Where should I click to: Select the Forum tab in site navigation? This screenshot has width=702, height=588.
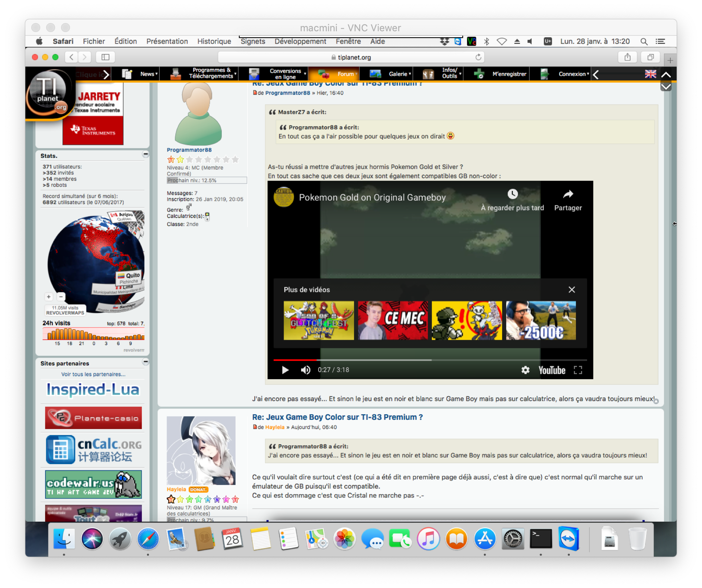click(334, 74)
